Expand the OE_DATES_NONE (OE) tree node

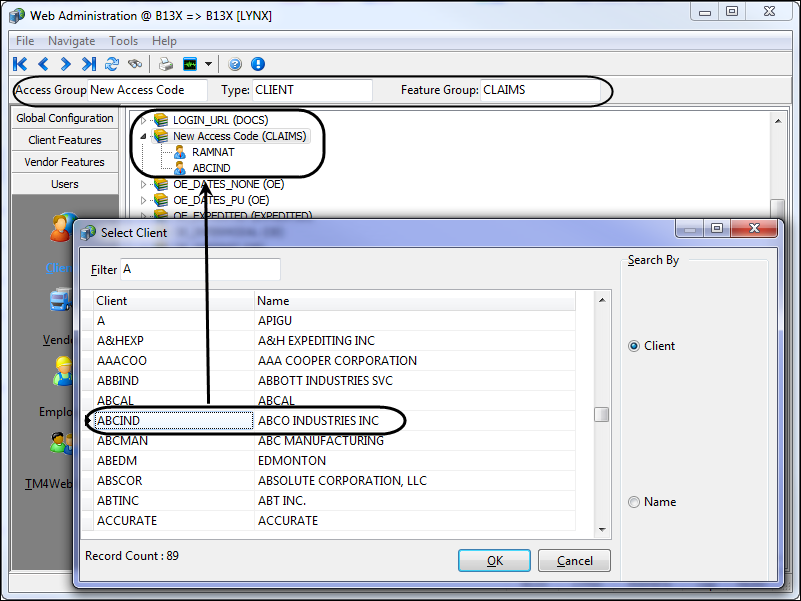(x=144, y=184)
